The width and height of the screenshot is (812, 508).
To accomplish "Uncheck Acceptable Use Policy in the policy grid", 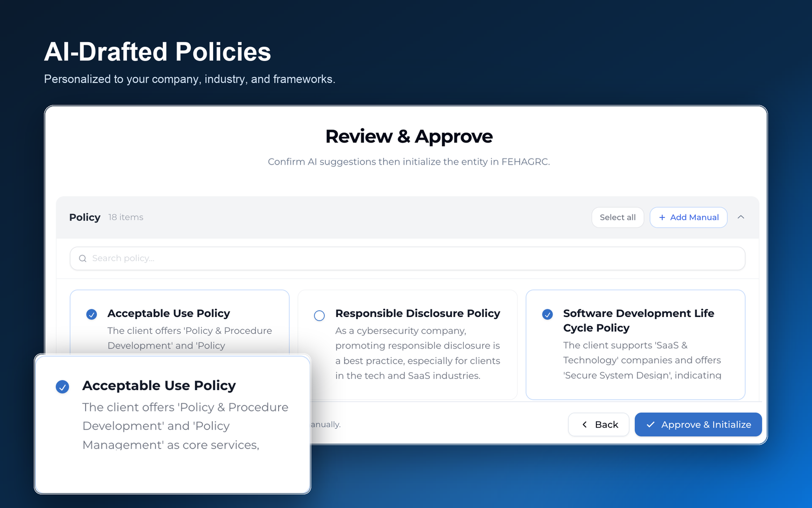I will pyautogui.click(x=91, y=314).
